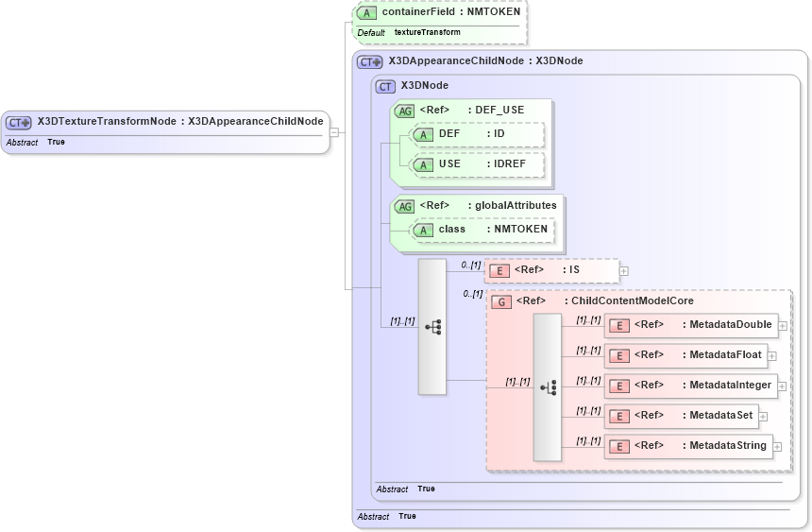Click the E icon of MetadataInteger
The width and height of the screenshot is (812, 532).
(x=619, y=386)
